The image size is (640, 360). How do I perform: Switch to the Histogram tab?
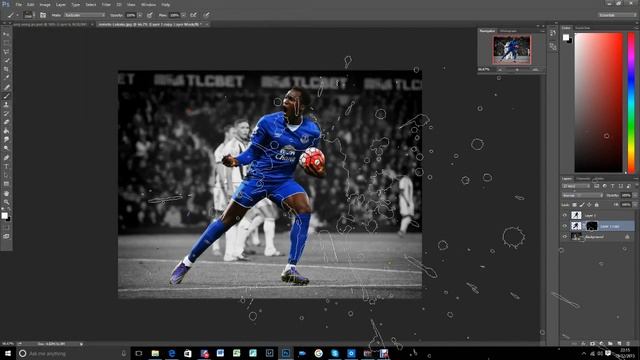pyautogui.click(x=508, y=31)
